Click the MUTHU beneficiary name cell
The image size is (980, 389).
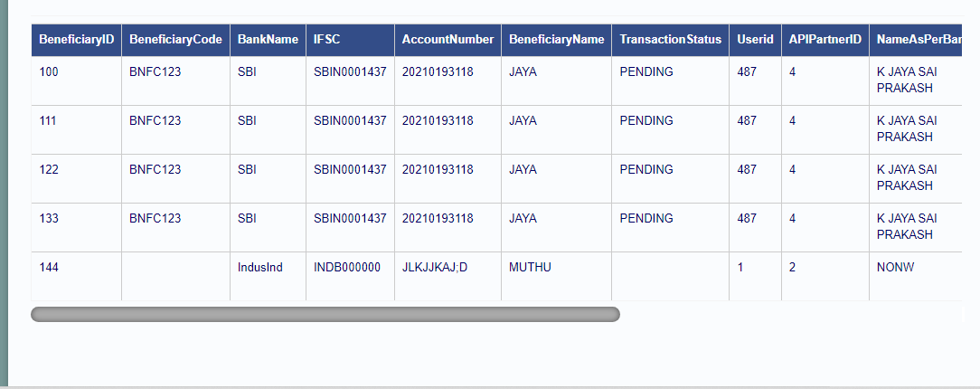click(x=556, y=277)
